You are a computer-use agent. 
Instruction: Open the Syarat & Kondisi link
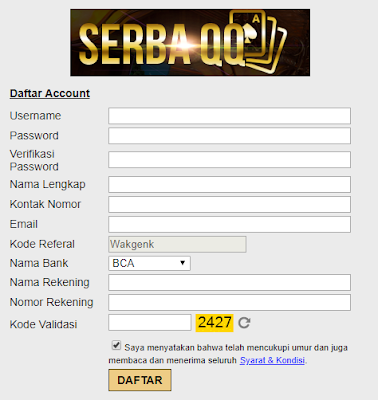272,360
